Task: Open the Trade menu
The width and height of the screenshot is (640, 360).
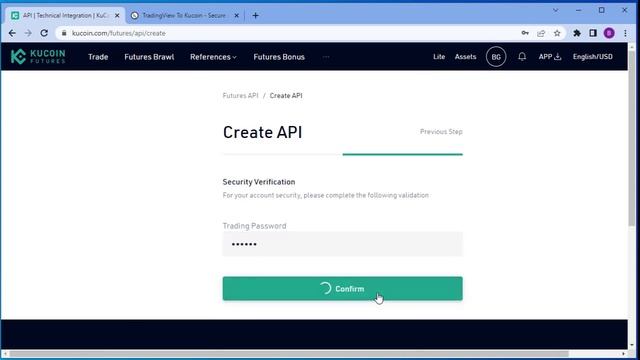Action: click(98, 57)
